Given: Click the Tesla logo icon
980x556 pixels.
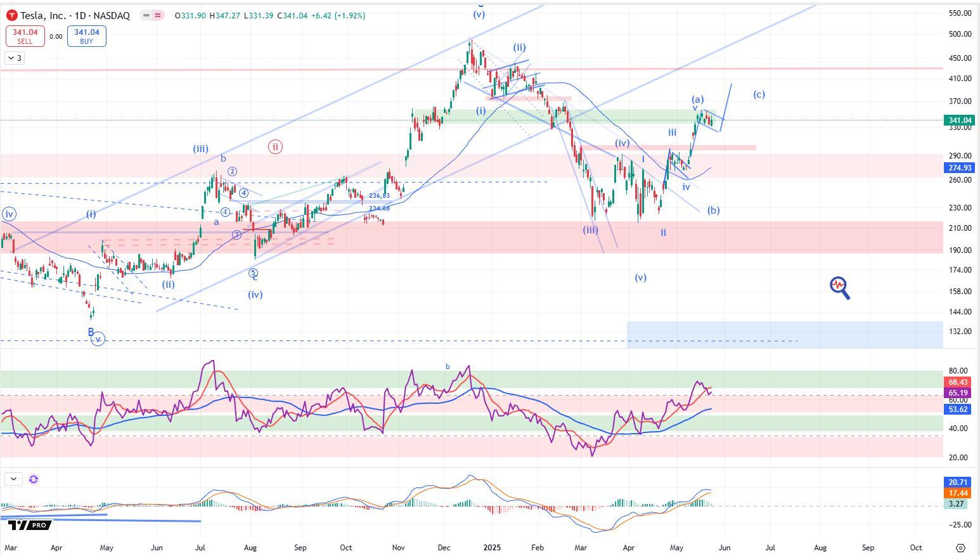Looking at the screenshot, I should pyautogui.click(x=11, y=15).
